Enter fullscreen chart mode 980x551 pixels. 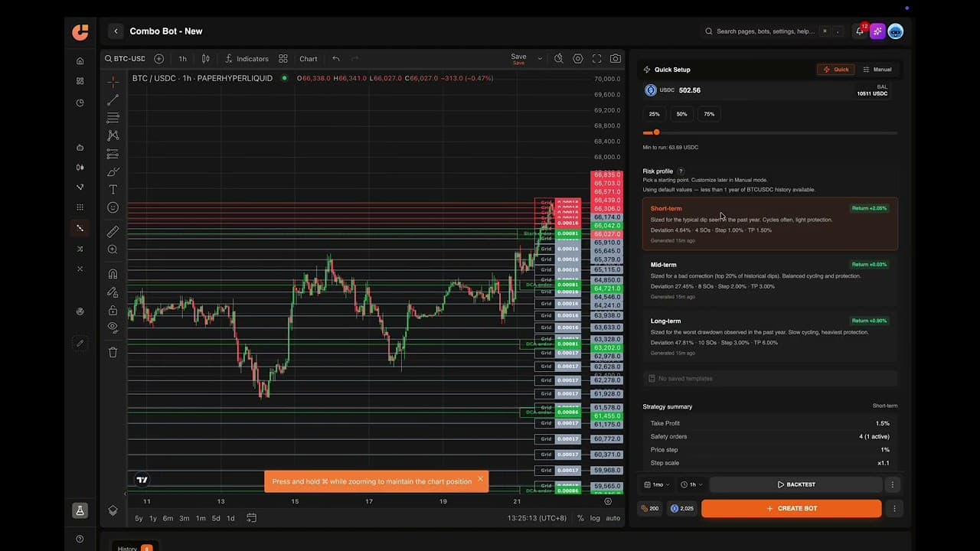[x=596, y=59]
